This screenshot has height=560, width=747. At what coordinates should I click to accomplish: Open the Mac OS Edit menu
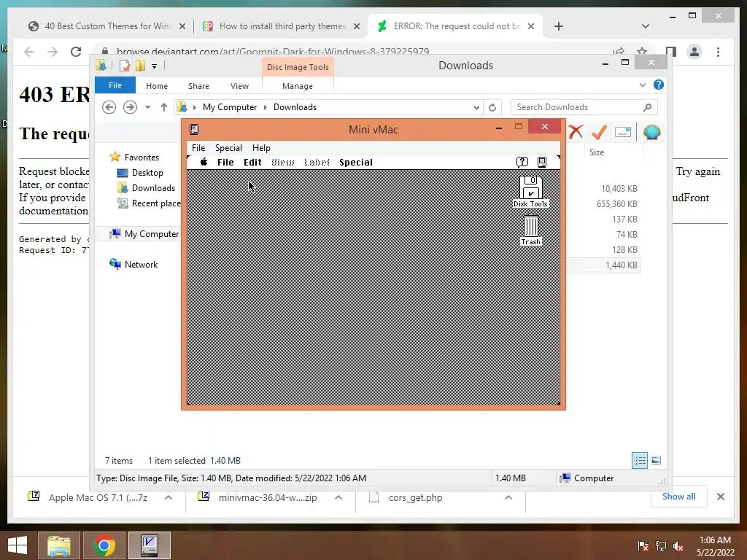coord(252,162)
